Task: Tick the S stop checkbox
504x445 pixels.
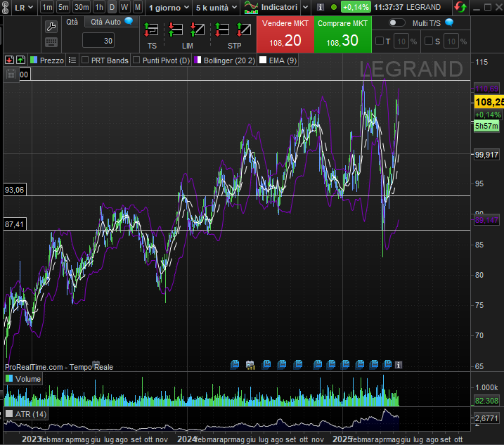Action: (x=429, y=41)
